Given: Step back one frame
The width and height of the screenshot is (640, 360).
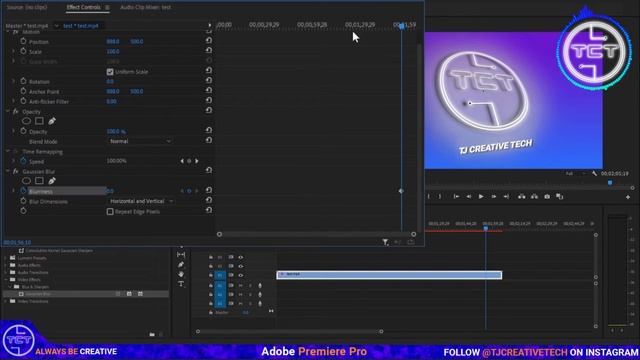Looking at the screenshot, I should pos(469,197).
